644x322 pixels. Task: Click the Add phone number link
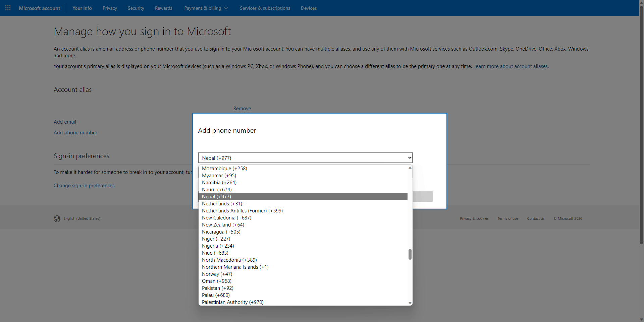click(x=75, y=133)
